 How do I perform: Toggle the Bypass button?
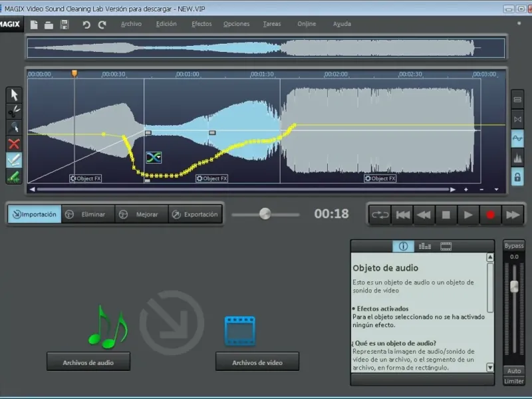click(x=514, y=245)
